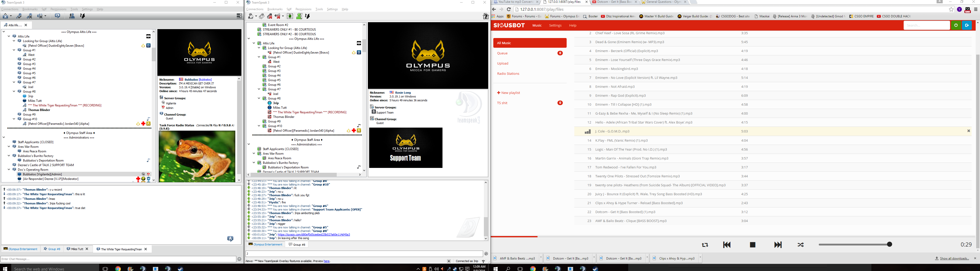Open Upload in SinusBot sidebar
Screen dimensions: 980x271
[x=530, y=64]
